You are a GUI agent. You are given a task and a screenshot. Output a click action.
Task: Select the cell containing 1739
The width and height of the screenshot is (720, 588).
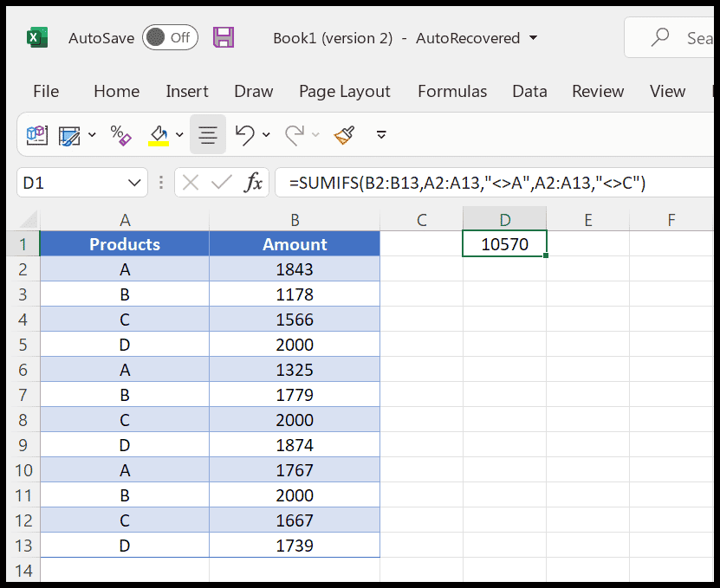coord(295,546)
